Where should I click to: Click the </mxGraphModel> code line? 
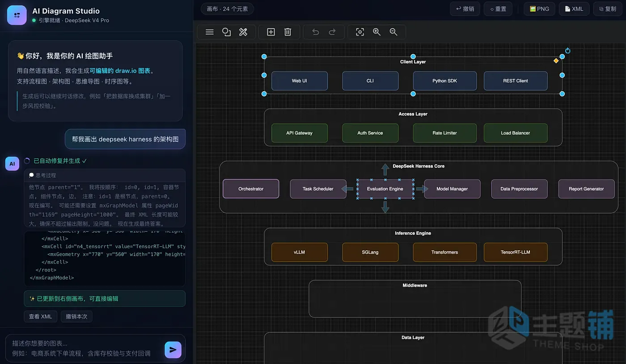point(51,278)
